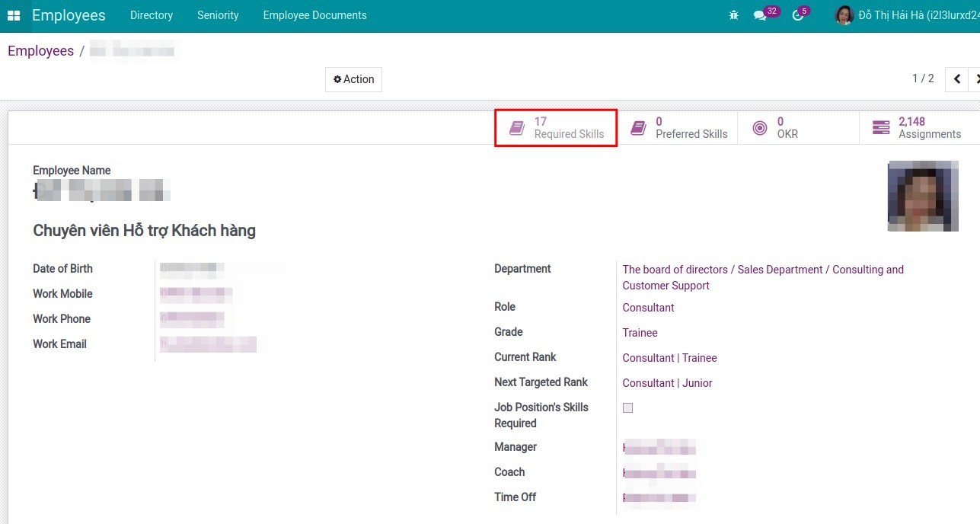Open the Action dropdown menu
980x524 pixels.
(x=353, y=78)
